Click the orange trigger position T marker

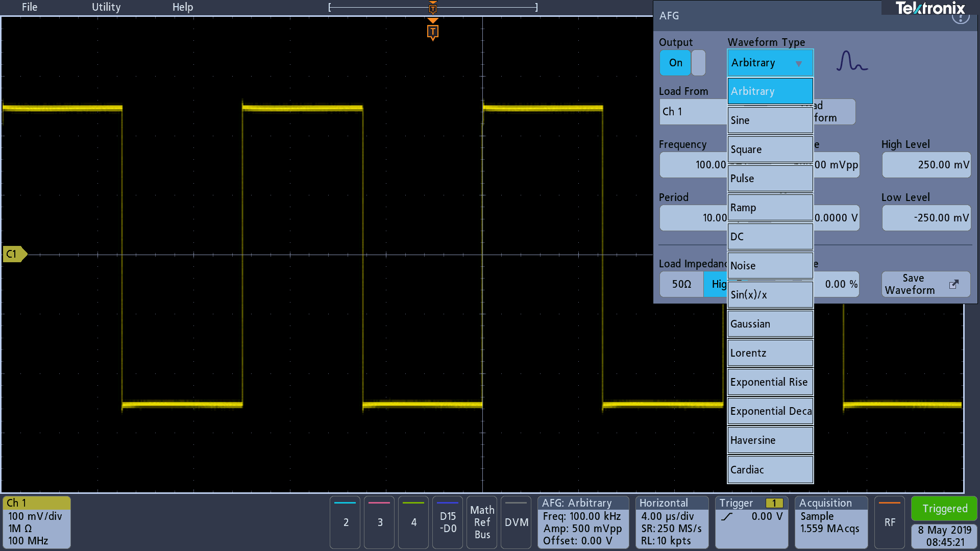click(432, 32)
